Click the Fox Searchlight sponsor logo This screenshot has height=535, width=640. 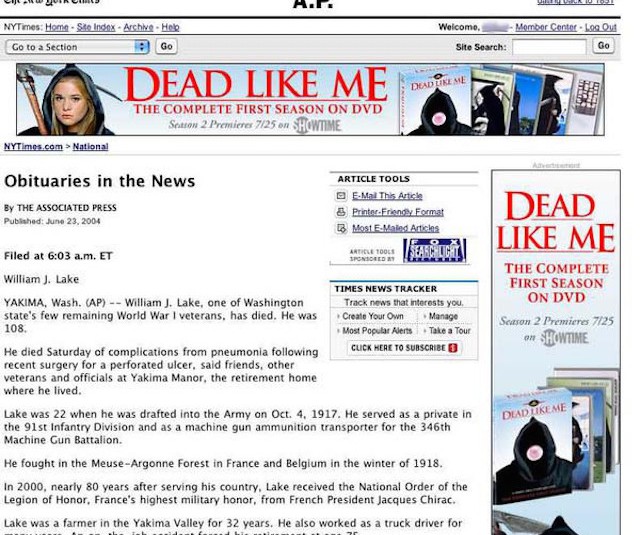[x=434, y=251]
